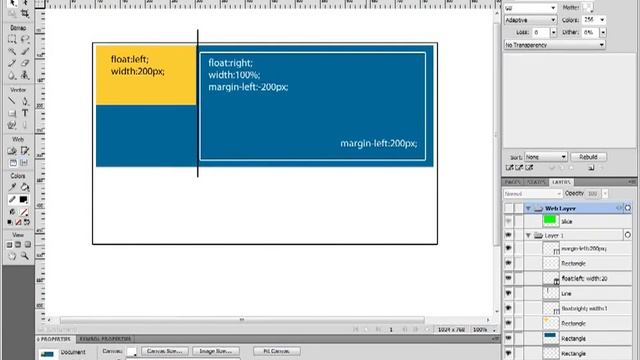Click the Canvas Size button
640x360 pixels.
point(164,351)
